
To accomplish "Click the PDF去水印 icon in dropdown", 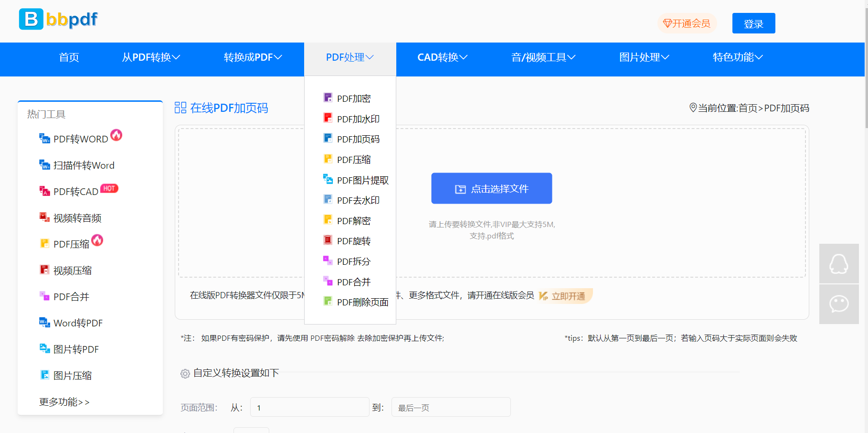I will click(x=328, y=199).
